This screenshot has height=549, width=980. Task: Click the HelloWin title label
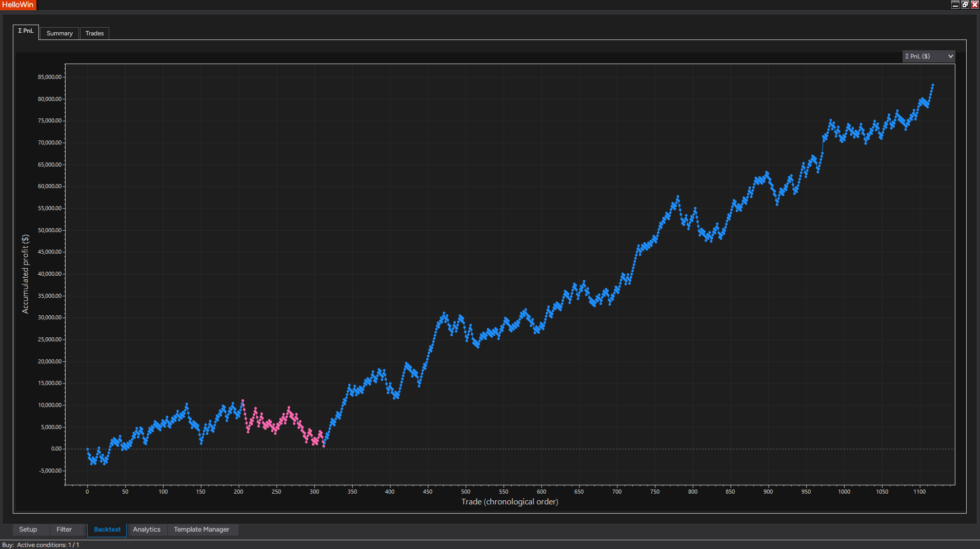pos(18,5)
